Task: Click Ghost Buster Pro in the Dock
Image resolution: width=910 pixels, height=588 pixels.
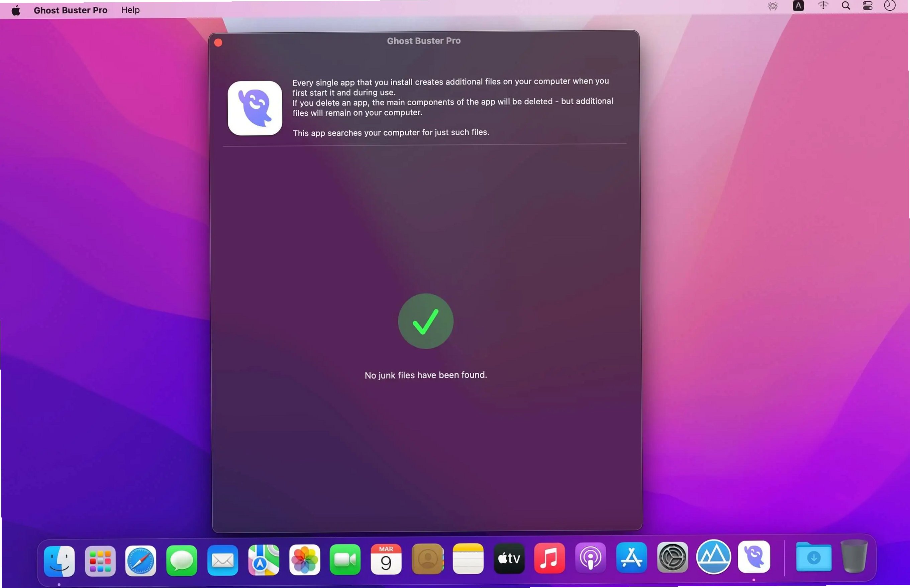Action: tap(754, 557)
